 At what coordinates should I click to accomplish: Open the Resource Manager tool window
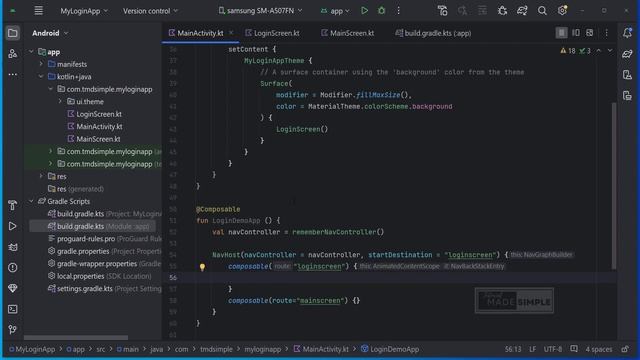pos(13,53)
